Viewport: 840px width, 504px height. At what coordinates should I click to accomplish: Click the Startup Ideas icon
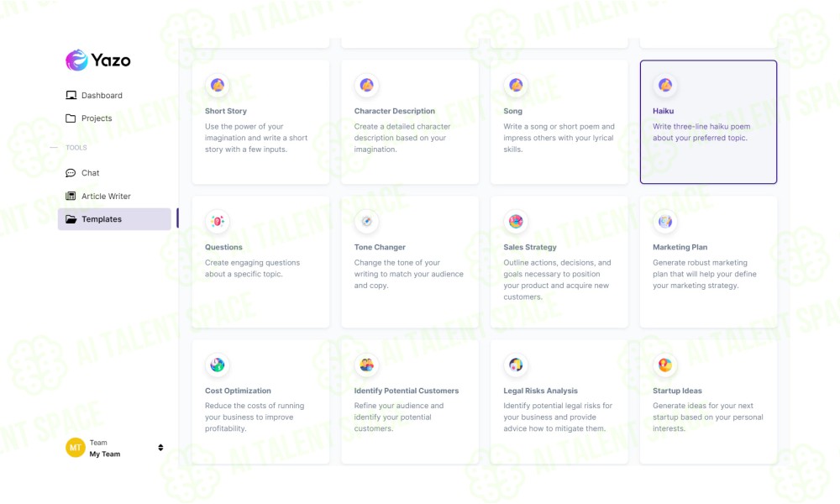pos(664,365)
